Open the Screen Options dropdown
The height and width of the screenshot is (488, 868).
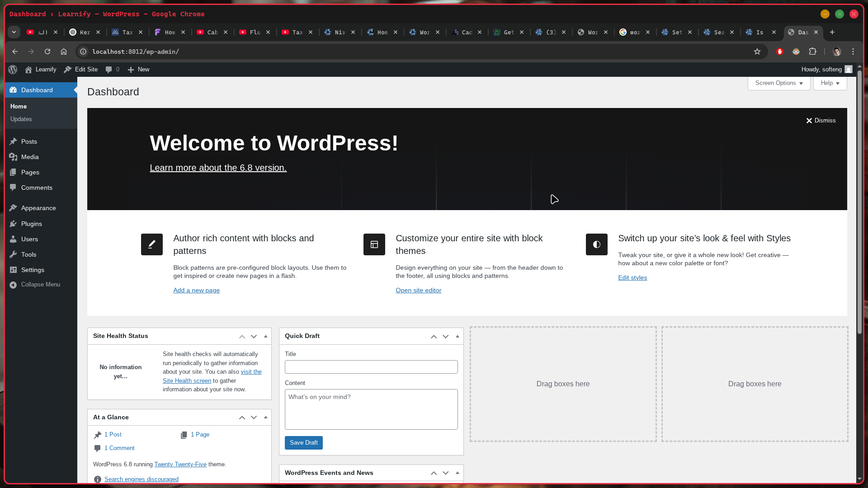[778, 83]
